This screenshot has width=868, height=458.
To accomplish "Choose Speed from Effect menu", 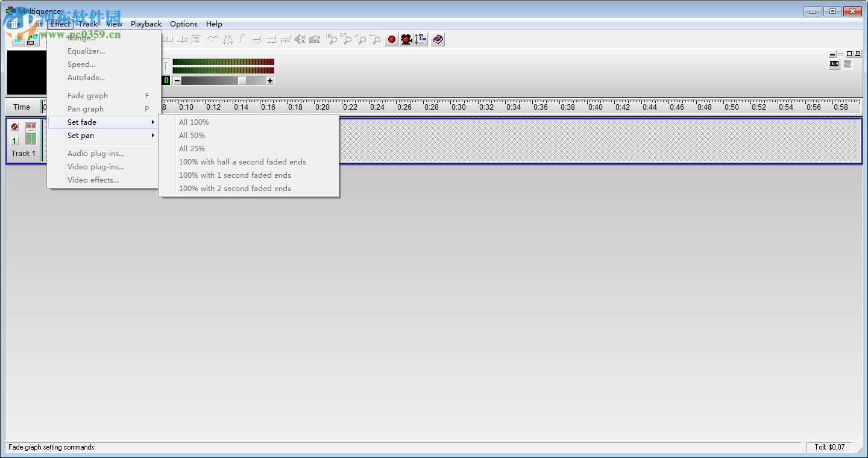I will pyautogui.click(x=104, y=64).
